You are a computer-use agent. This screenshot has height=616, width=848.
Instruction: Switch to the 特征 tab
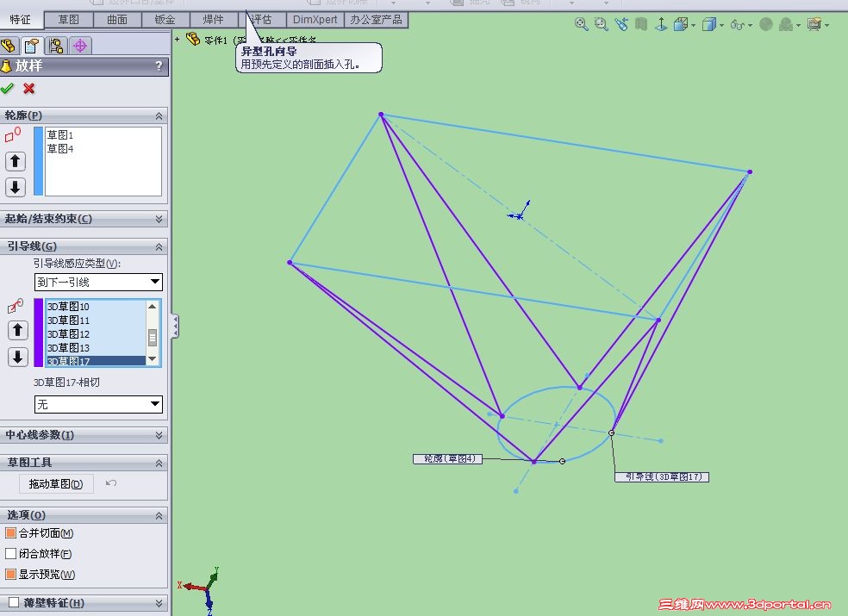(x=21, y=20)
